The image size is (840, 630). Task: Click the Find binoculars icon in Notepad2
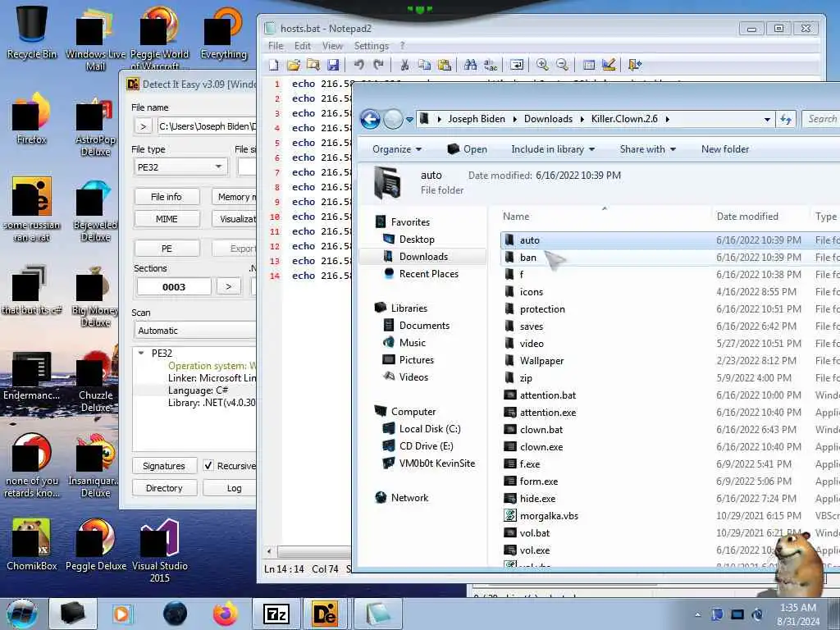tap(470, 65)
